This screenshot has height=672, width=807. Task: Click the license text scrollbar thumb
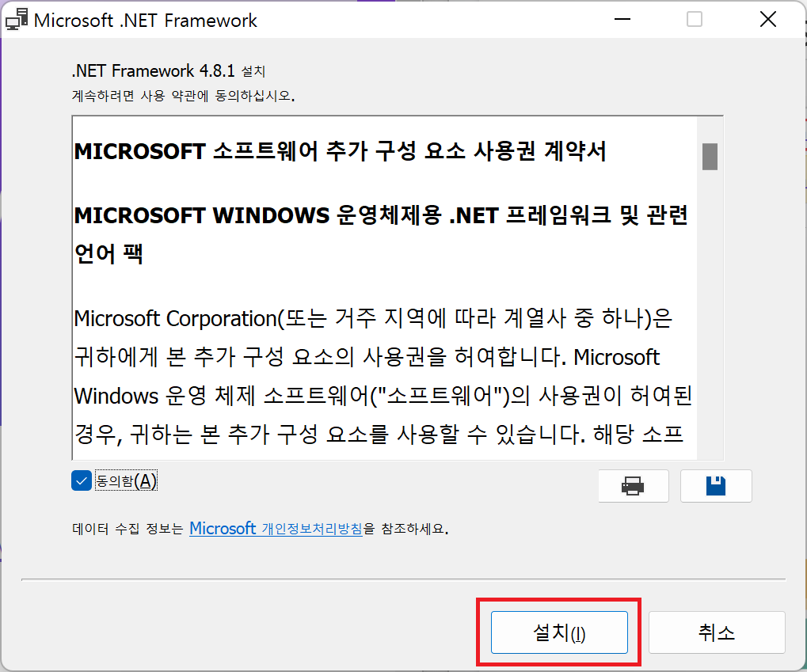pyautogui.click(x=710, y=157)
